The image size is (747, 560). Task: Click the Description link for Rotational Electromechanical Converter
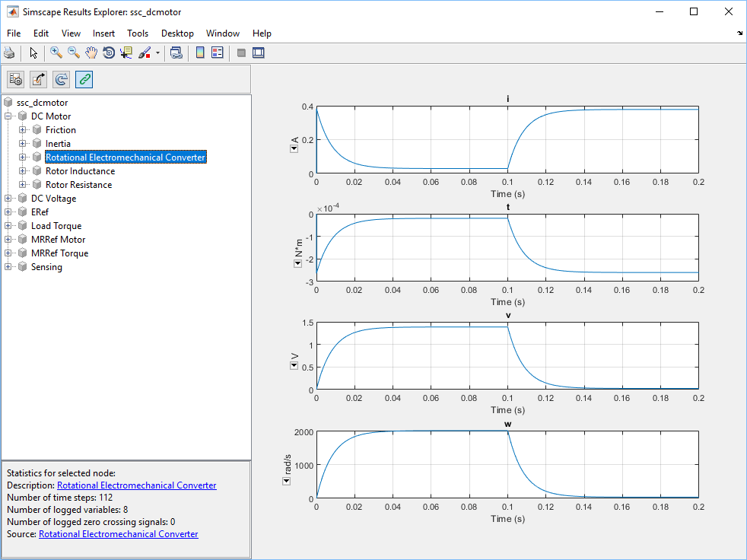(x=136, y=485)
